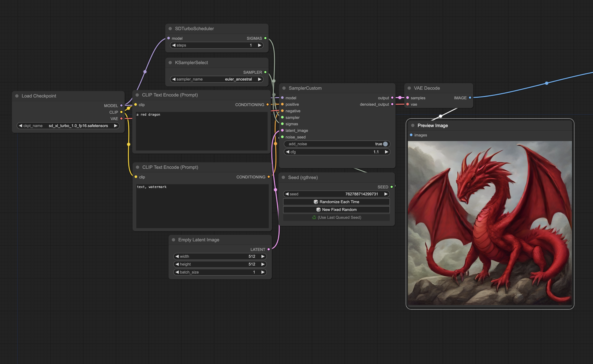Decrease cfg using the left arrow
Screen dimensions: 593x364
tap(288, 152)
